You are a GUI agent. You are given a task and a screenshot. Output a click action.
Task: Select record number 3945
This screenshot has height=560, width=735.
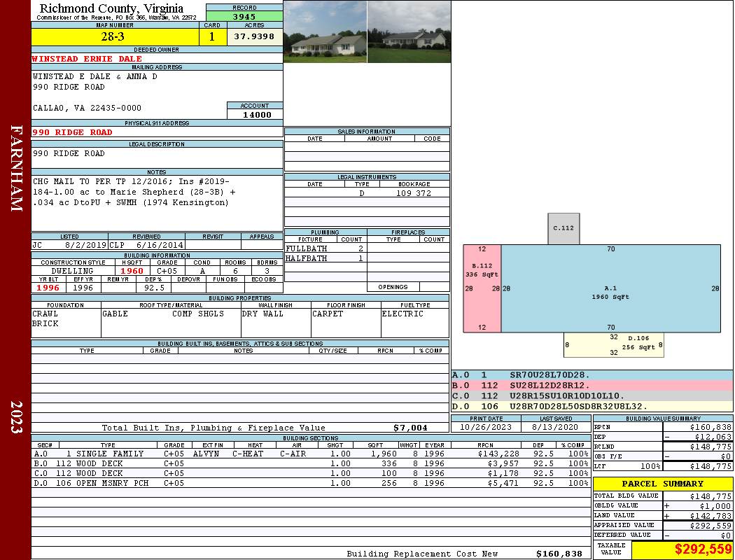pos(244,16)
